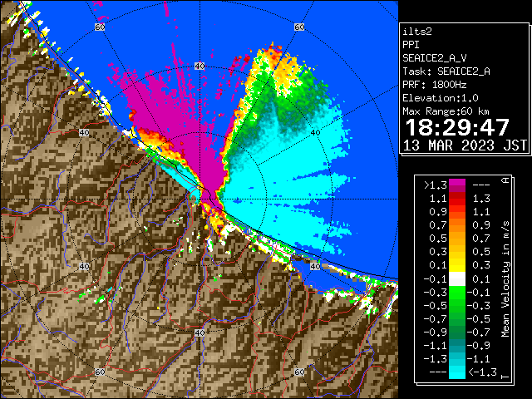
Task: Click the 'PRF: 1800Hz' line
Action: pos(435,85)
